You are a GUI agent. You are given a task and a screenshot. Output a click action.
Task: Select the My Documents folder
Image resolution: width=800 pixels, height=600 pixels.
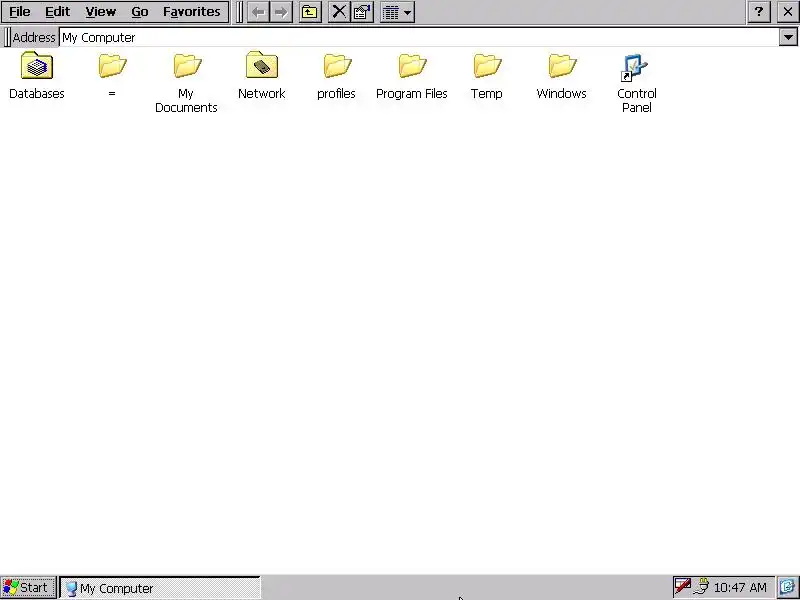[x=186, y=83]
